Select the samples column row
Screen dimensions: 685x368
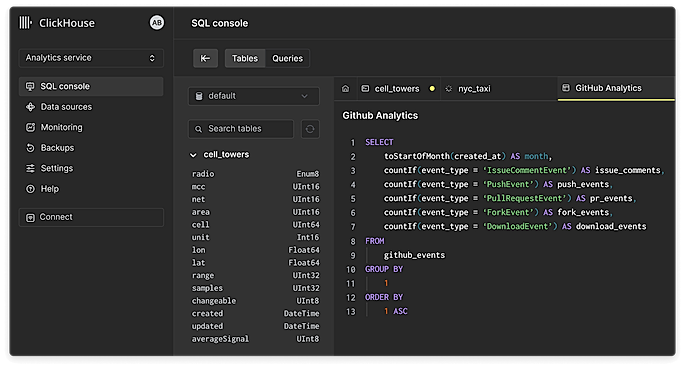(256, 288)
